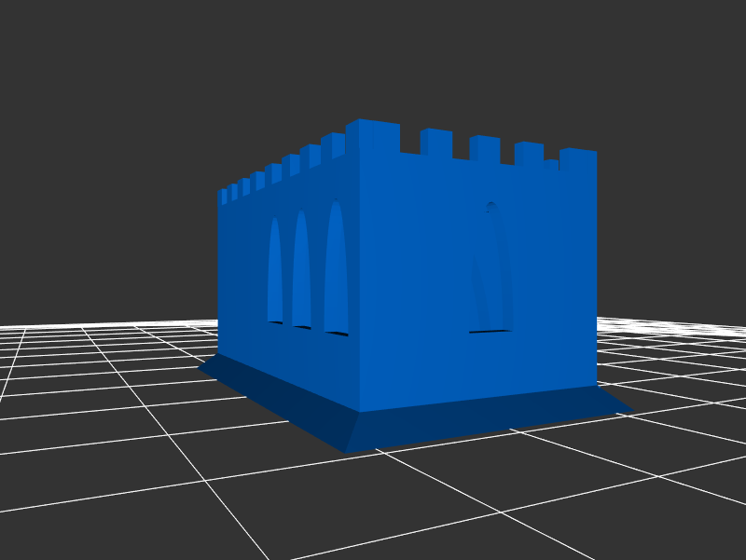Click the flat right wall left of the doorway
This screenshot has width=746, height=560.
coord(410,280)
